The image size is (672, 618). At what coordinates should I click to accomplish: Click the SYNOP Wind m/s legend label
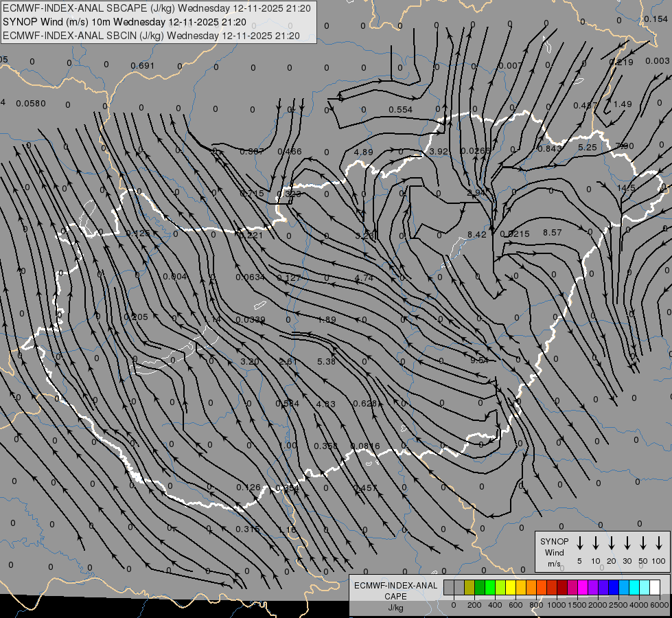coord(554,552)
